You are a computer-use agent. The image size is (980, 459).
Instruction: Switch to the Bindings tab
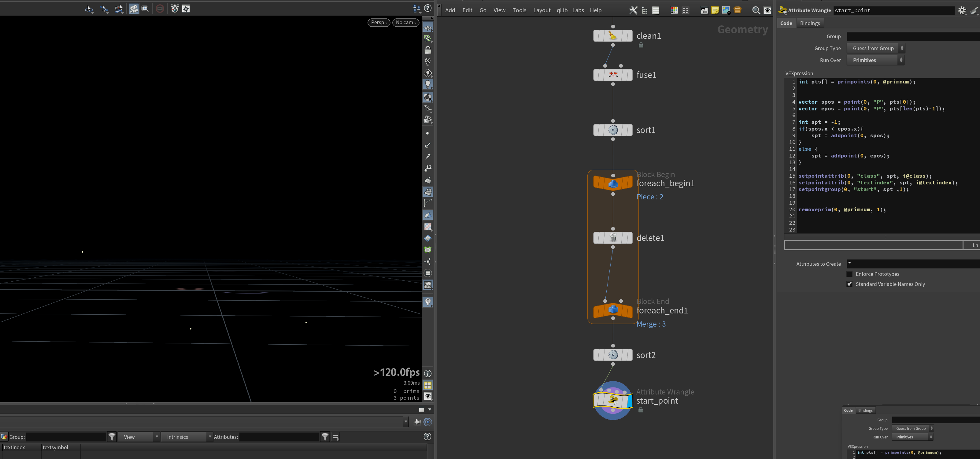(810, 23)
